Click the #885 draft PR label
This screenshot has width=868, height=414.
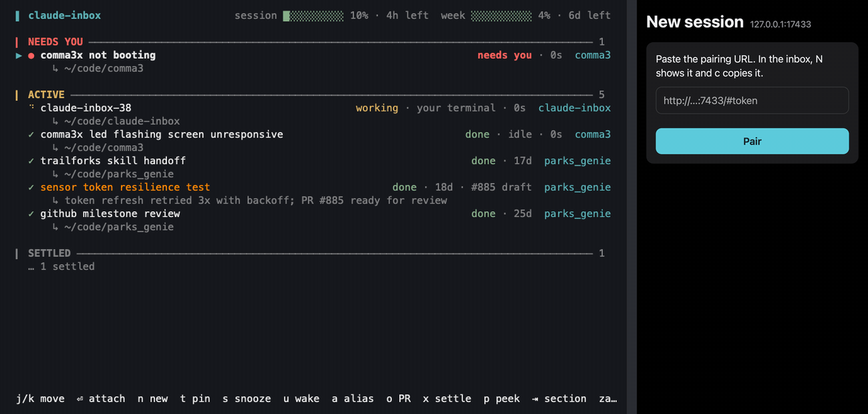tap(501, 188)
